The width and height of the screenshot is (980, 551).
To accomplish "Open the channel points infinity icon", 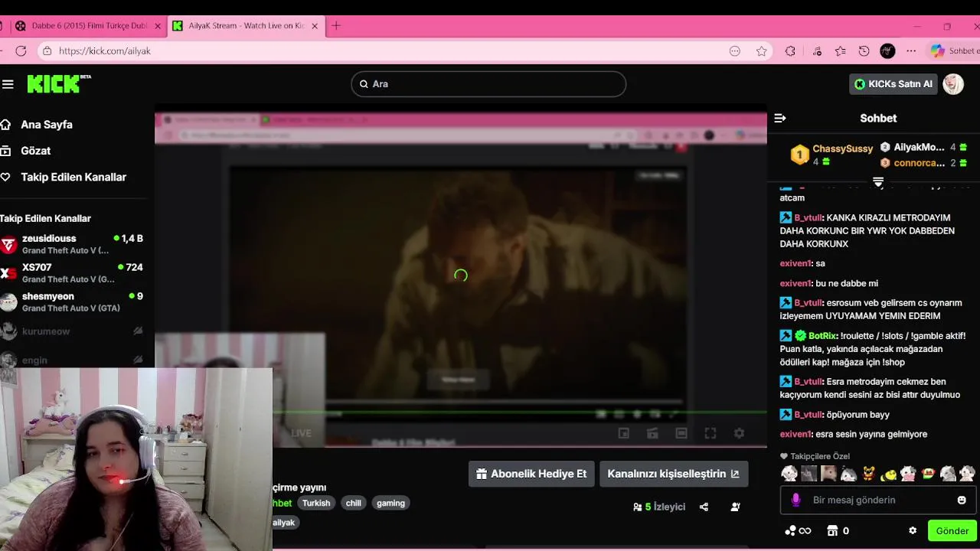I will pyautogui.click(x=798, y=530).
